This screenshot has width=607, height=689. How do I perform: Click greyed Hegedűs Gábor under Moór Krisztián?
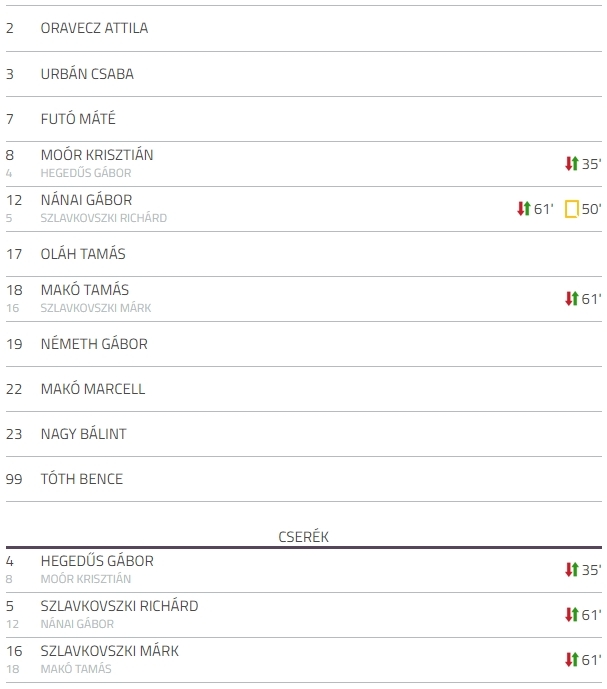coord(86,173)
